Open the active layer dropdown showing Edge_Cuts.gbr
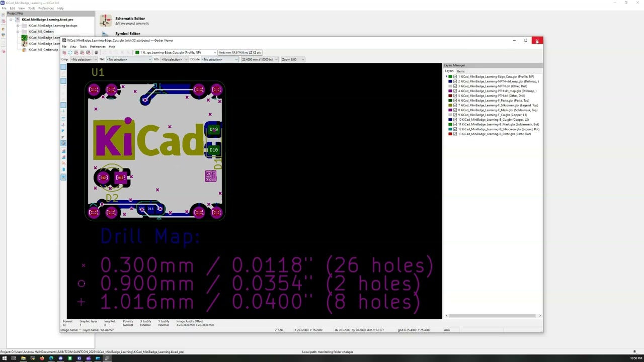The image size is (644, 362). click(176, 52)
